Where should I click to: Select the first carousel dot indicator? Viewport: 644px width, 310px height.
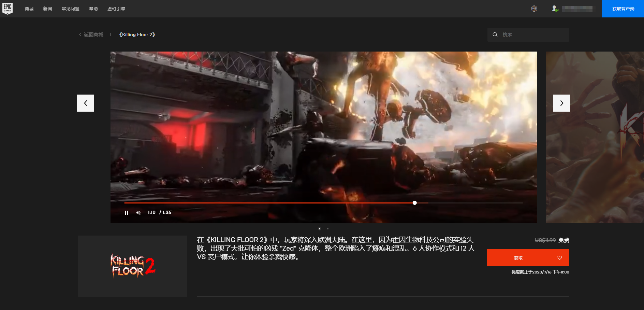(x=320, y=229)
